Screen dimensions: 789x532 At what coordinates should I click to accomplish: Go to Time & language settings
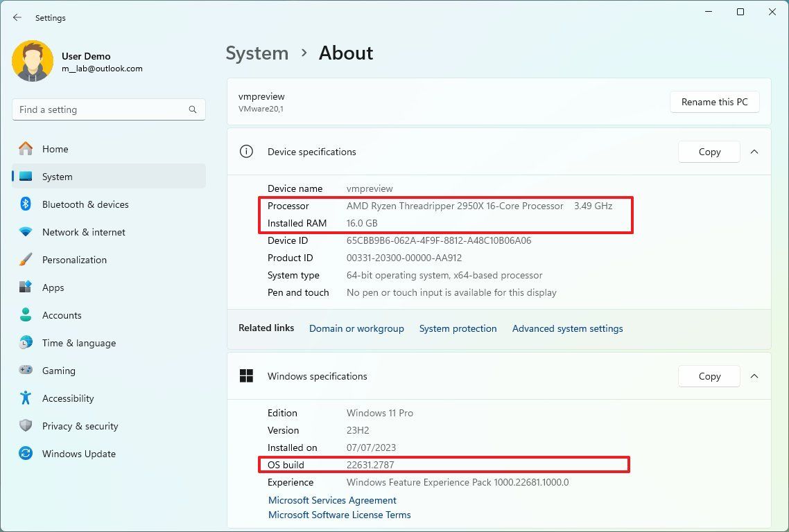coord(78,343)
